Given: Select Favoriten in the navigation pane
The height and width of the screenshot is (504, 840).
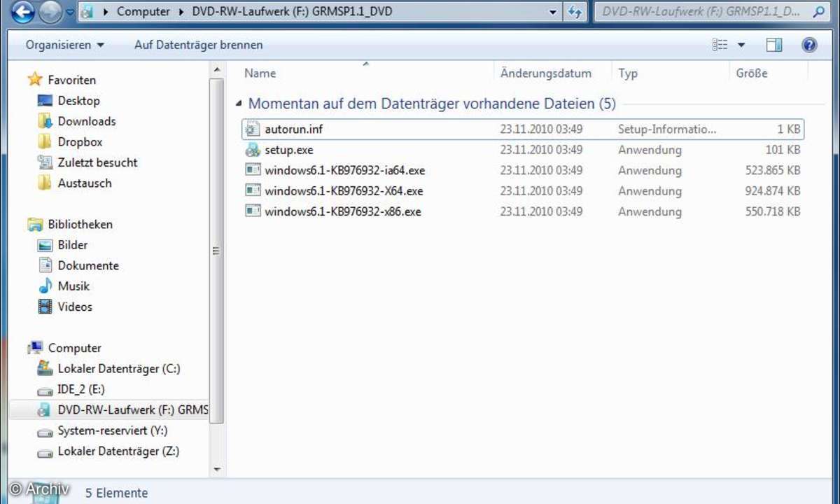Looking at the screenshot, I should (71, 80).
